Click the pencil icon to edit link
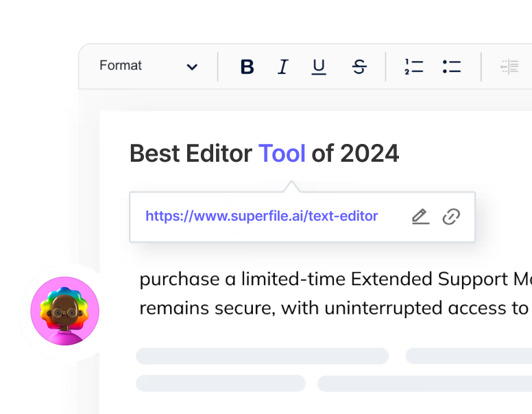The image size is (532, 414). (420, 217)
